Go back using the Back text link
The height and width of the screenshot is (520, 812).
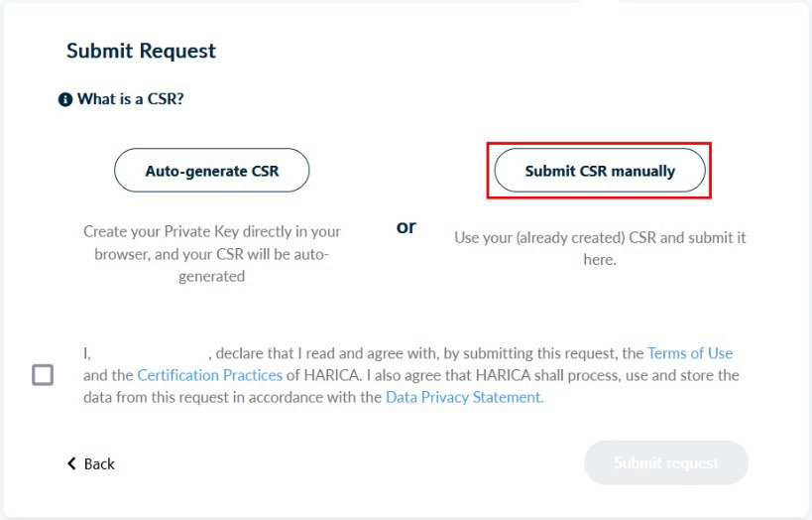pos(99,463)
